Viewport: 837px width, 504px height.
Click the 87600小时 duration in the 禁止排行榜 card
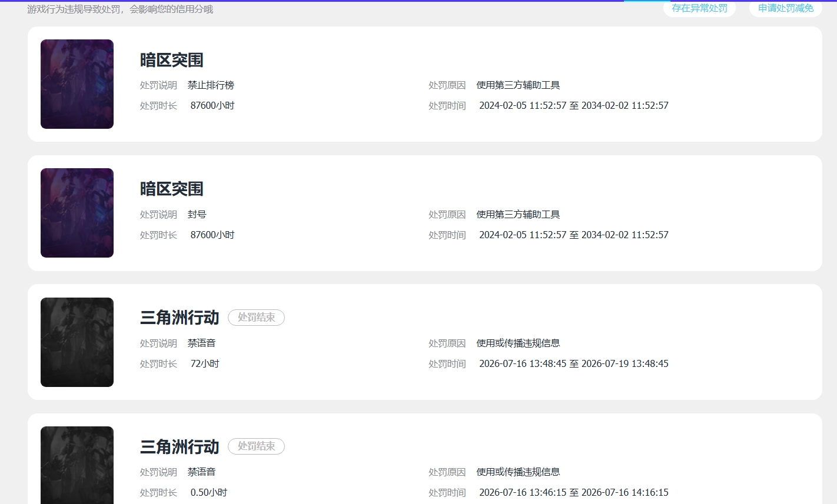[x=212, y=106]
